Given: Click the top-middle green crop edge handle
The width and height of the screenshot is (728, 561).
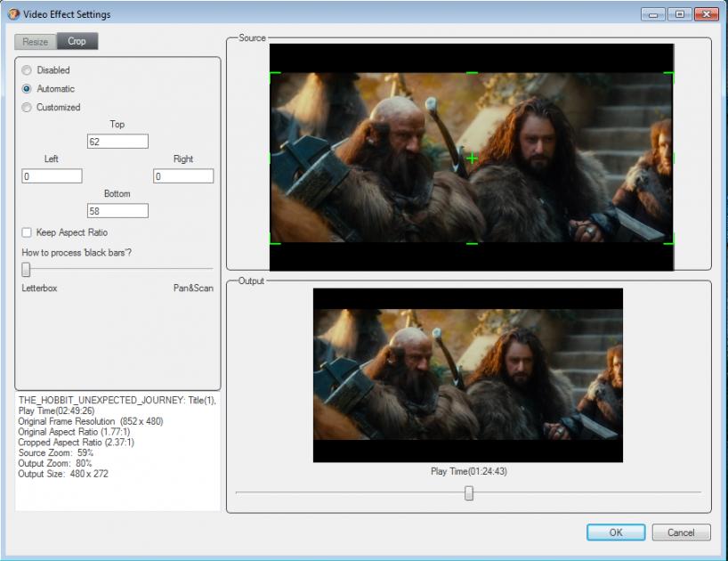Looking at the screenshot, I should (x=472, y=73).
